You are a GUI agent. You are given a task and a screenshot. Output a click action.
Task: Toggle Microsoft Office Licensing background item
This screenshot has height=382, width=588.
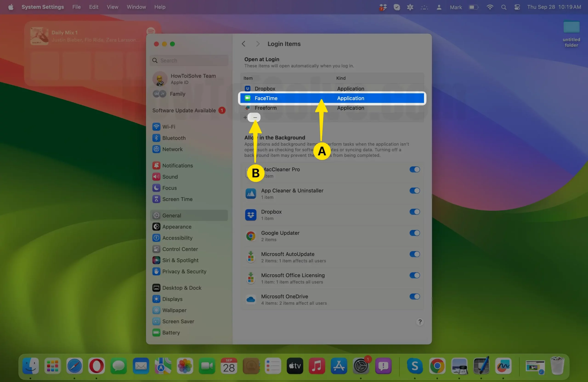click(415, 275)
